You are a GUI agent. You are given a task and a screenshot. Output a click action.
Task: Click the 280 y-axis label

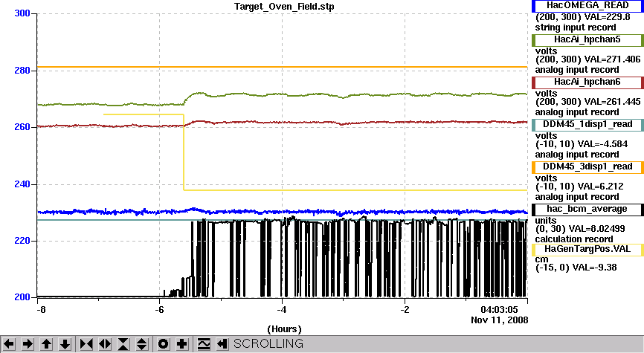22,71
